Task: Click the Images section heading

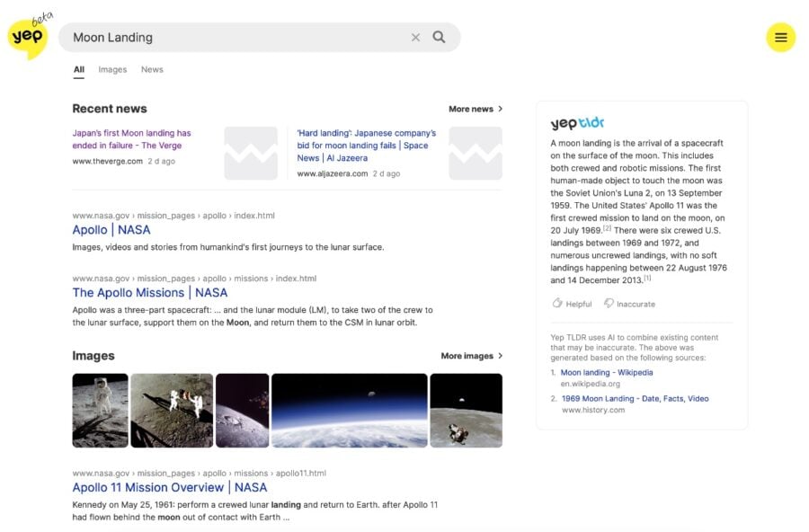Action: 93,356
